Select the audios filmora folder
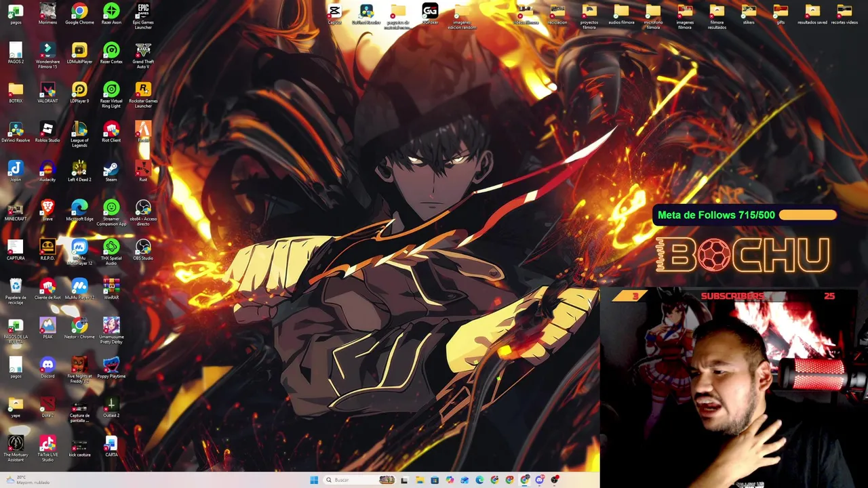 click(621, 14)
